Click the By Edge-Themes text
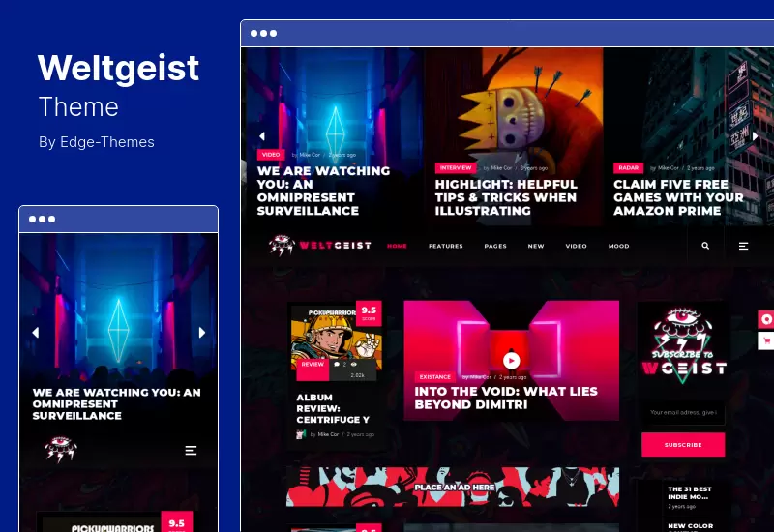This screenshot has height=532, width=774. (96, 142)
